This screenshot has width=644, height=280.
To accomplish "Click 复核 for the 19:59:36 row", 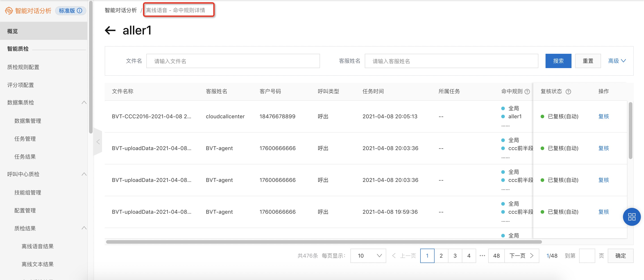I will (603, 212).
